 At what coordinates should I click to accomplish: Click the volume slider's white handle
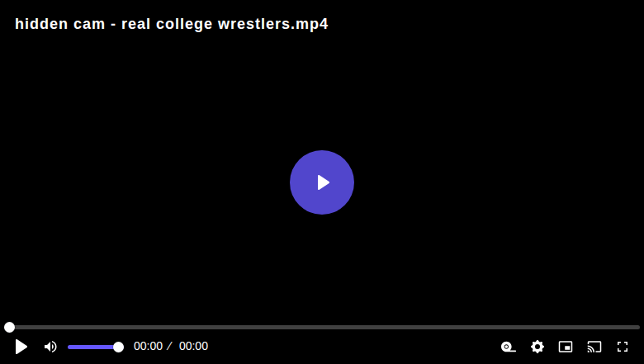tap(118, 347)
